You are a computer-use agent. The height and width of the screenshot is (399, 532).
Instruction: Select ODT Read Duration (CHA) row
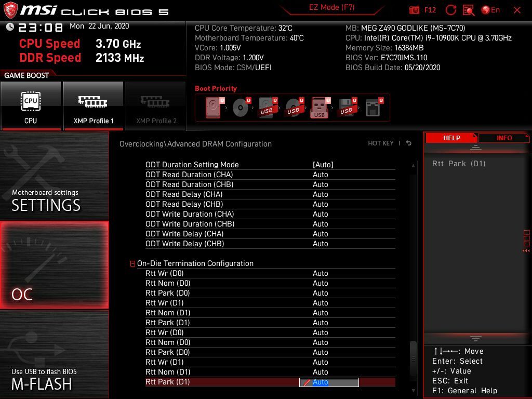click(270, 175)
